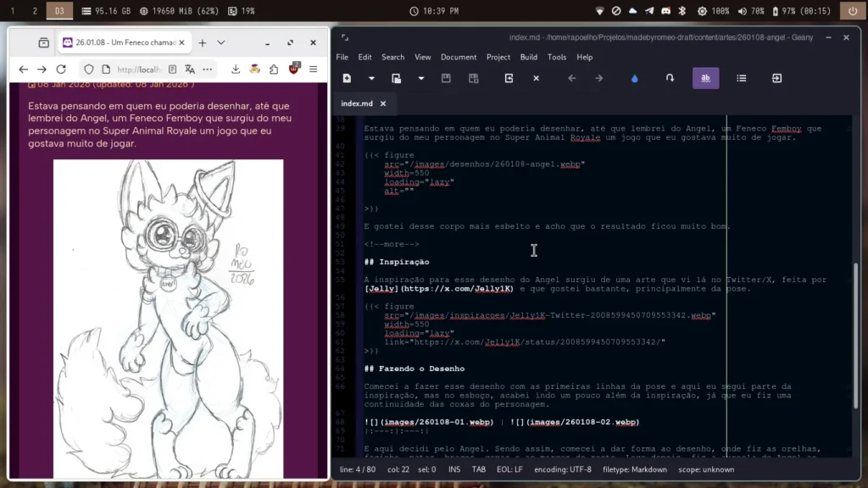
Task: Select the index.md editor tab
Action: point(357,103)
